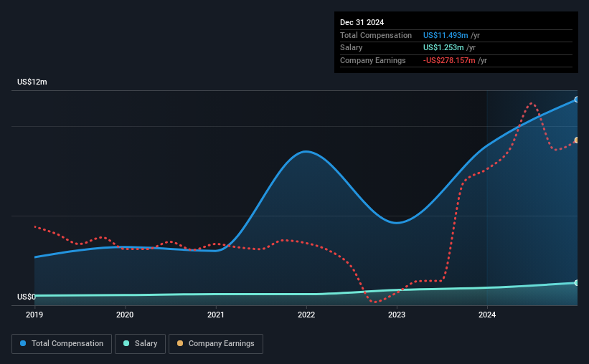Click the 2022 x-axis label
Image resolution: width=589 pixels, height=364 pixels.
(306, 315)
